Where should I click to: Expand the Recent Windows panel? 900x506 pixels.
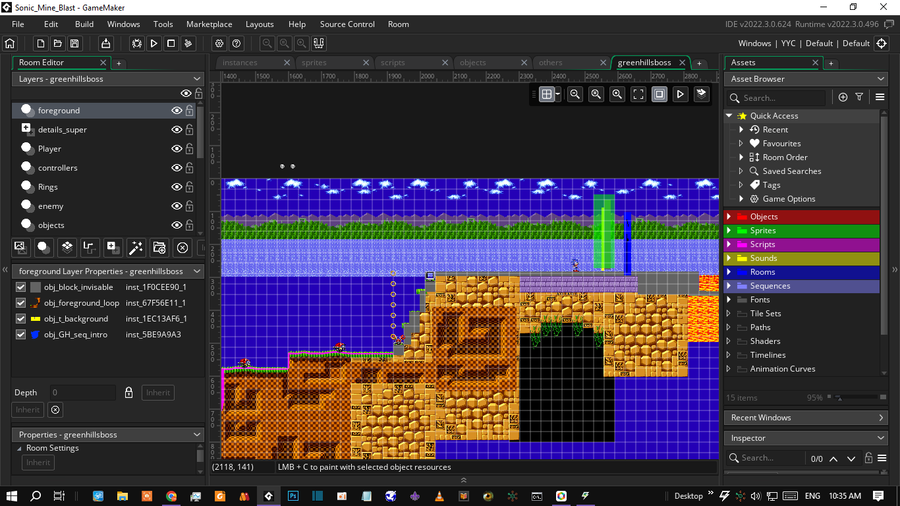coord(881,418)
